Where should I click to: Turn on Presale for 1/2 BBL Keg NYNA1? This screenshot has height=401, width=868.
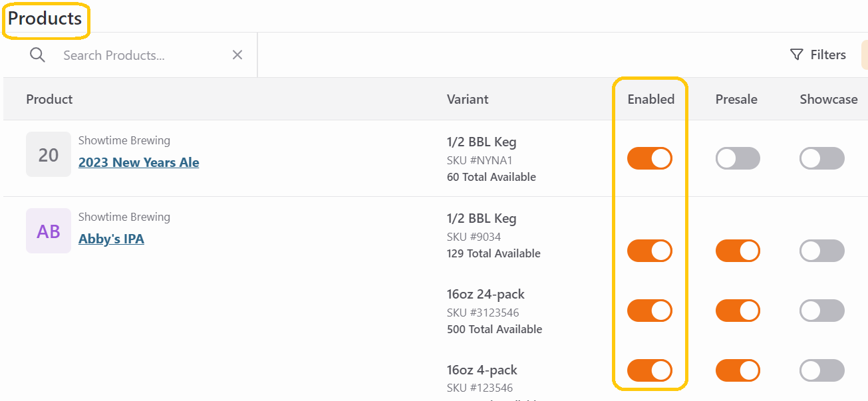coord(738,158)
